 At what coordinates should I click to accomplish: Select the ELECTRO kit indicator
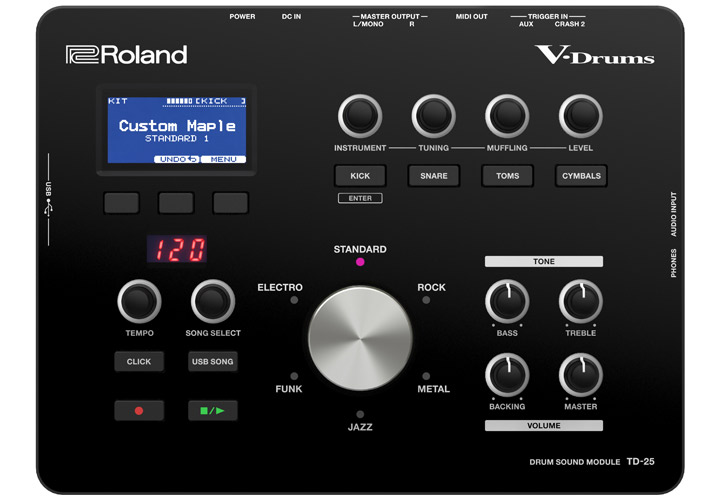(294, 300)
